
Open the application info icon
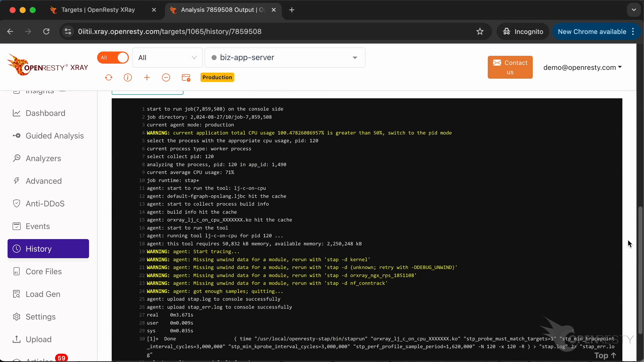point(128,77)
